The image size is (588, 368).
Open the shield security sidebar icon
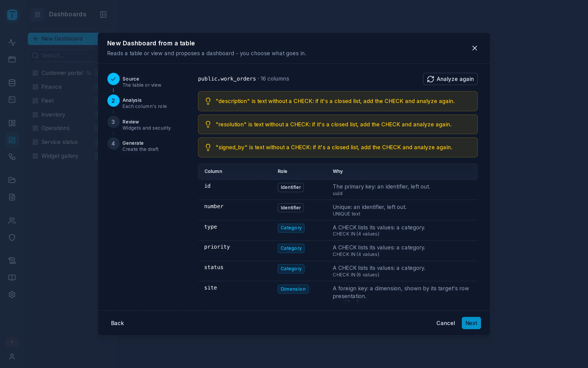point(12,237)
